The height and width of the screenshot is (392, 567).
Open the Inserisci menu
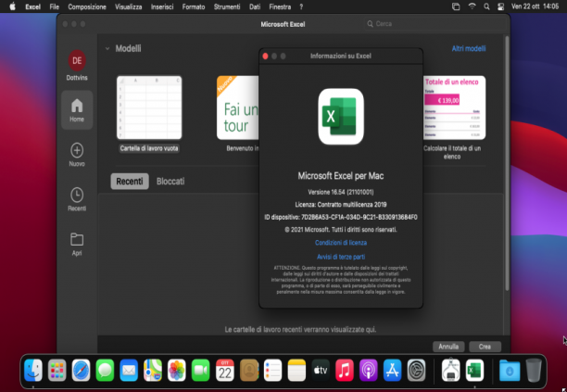tap(162, 6)
